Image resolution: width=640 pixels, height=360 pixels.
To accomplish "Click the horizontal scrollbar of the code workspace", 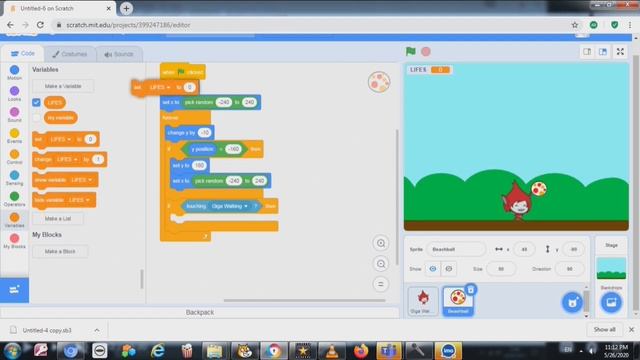I will (304, 300).
